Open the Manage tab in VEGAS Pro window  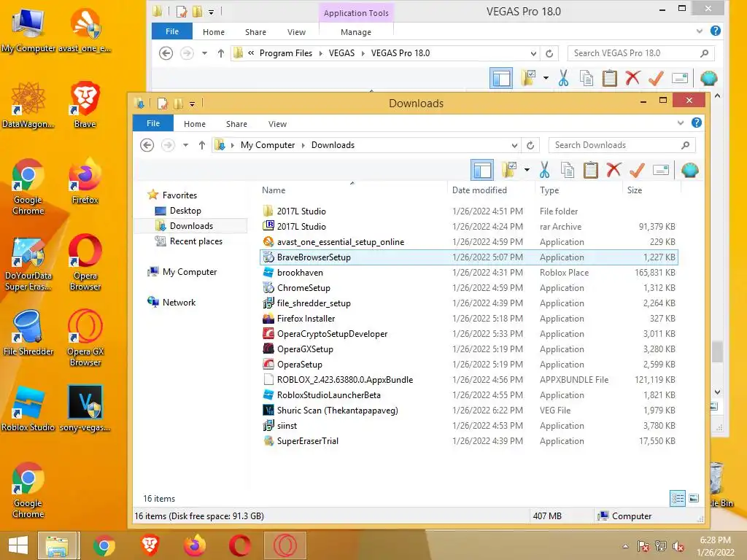point(356,32)
